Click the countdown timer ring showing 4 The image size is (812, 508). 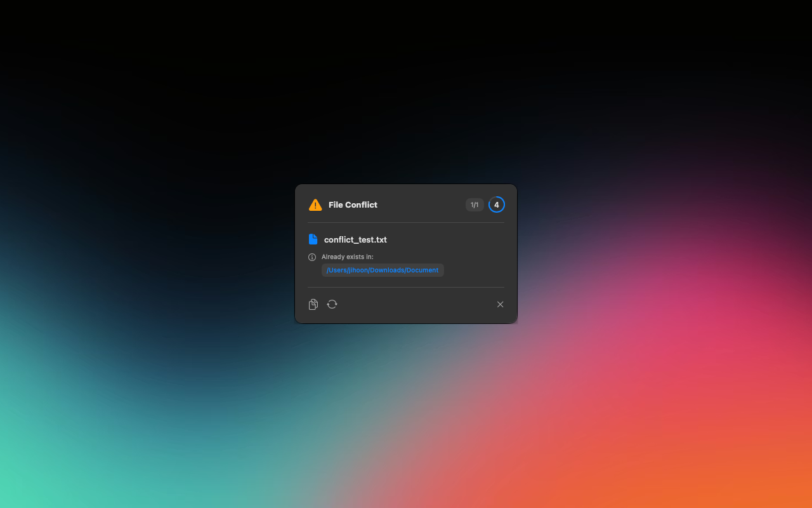[497, 205]
